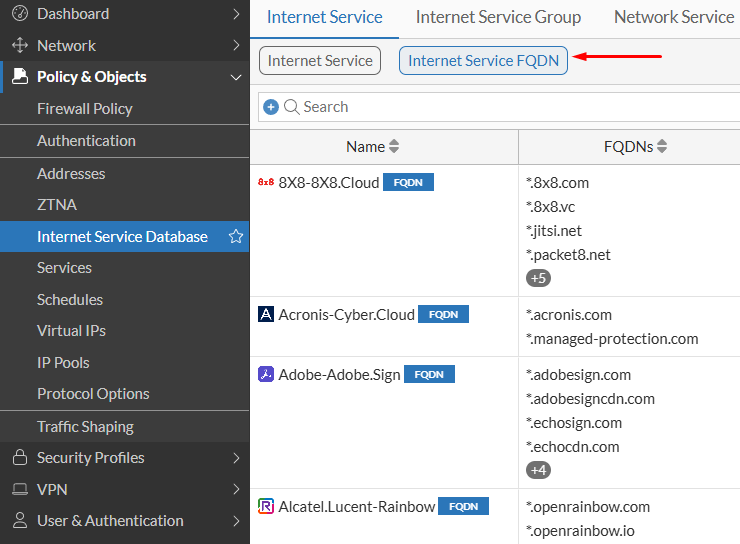Viewport: 740px width, 544px height.
Task: Click the FQDN badge beside Alcatel.Lucent-Rainbow
Action: pos(463,506)
